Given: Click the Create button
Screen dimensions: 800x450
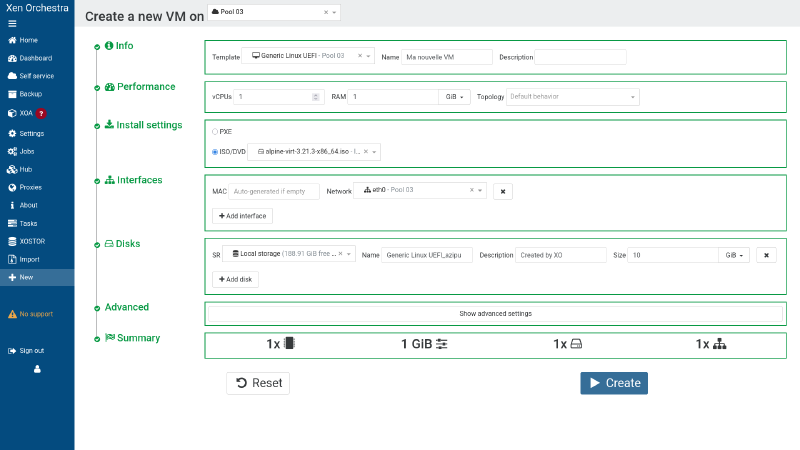Looking at the screenshot, I should tap(614, 383).
